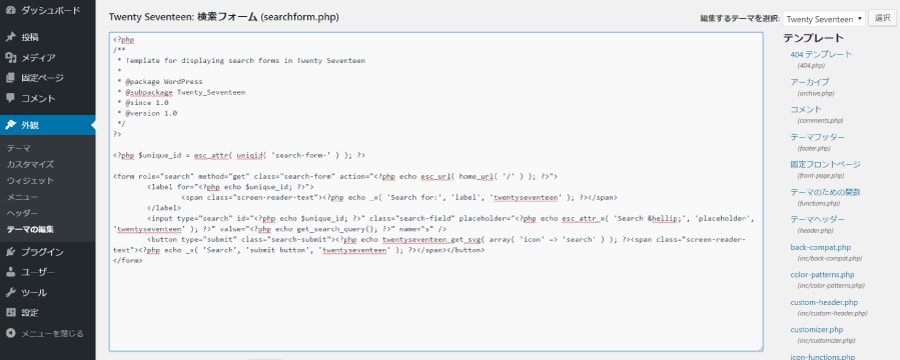This screenshot has width=900, height=360.
Task: Open the ウィジェット submenu item
Action: [30, 180]
